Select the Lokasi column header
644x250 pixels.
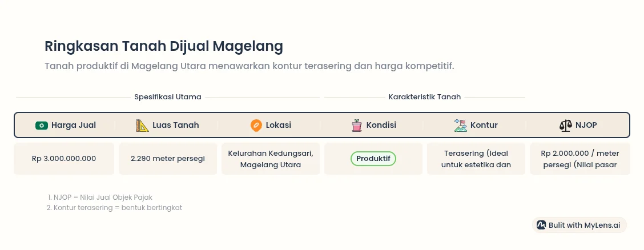coord(271,125)
